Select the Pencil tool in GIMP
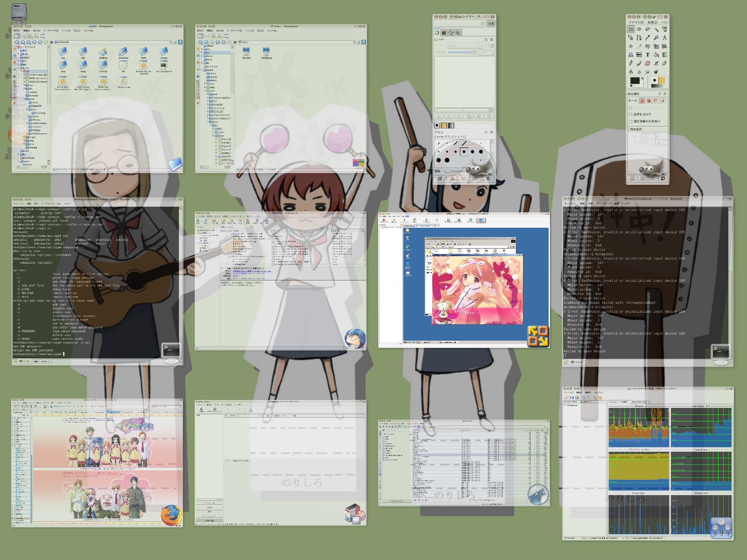 (631, 63)
